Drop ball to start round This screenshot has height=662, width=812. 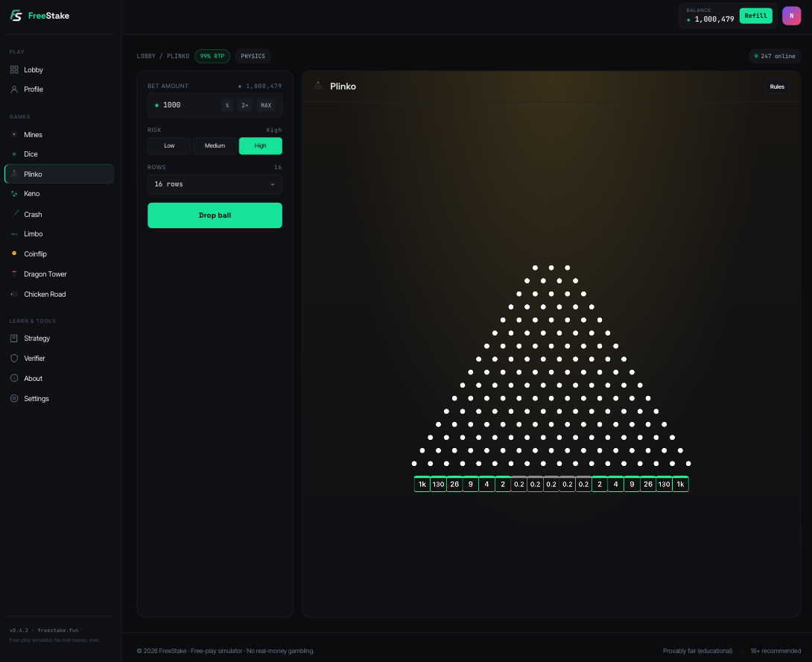tap(215, 215)
